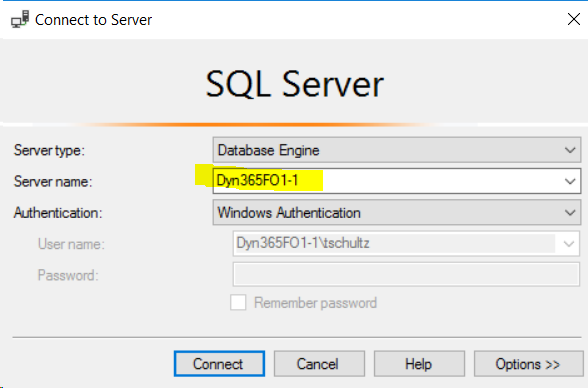Click the Authentication label
Viewport: 588px width, 388px height.
(x=58, y=213)
